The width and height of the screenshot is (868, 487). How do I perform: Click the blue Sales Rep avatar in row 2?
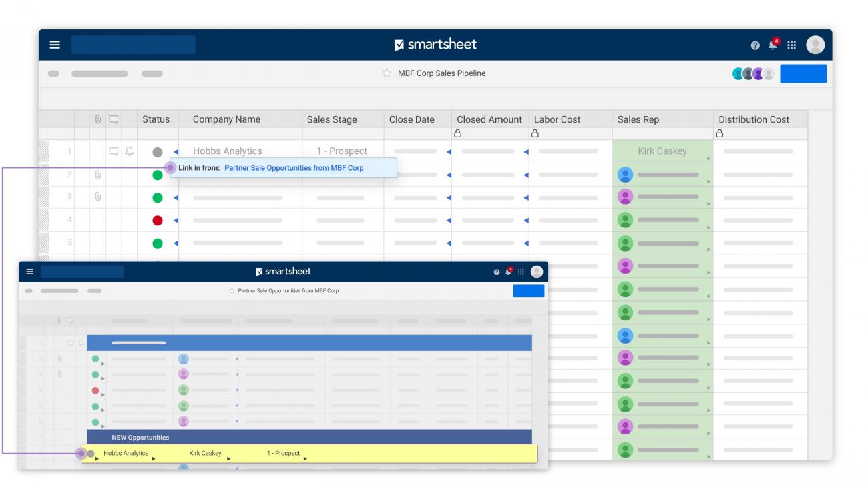pos(625,175)
